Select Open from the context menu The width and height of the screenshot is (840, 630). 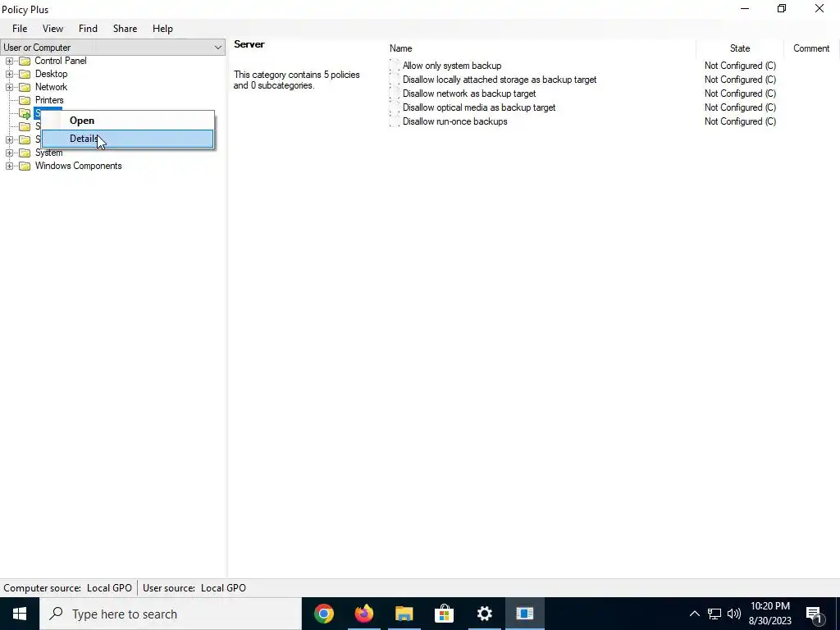point(127,121)
